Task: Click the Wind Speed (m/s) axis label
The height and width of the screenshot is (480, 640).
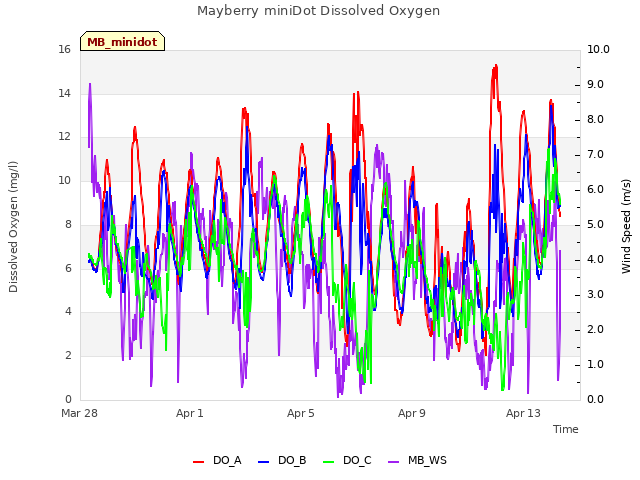Action: click(x=626, y=226)
